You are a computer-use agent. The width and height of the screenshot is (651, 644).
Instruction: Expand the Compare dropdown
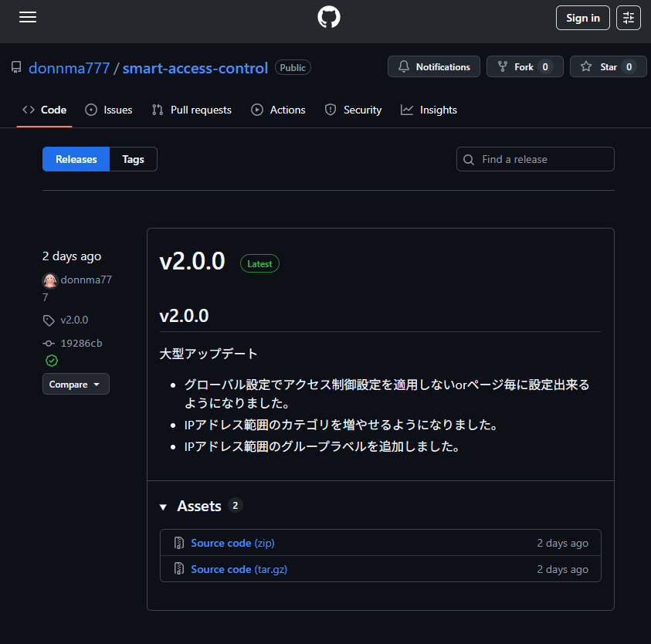(76, 384)
